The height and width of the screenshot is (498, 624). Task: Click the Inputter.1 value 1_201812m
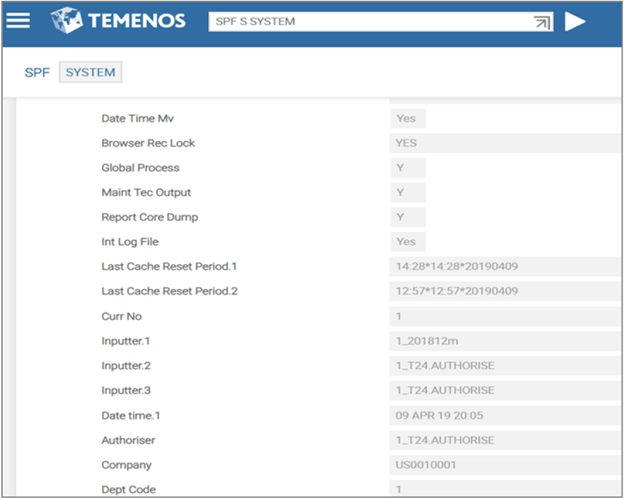(x=500, y=341)
